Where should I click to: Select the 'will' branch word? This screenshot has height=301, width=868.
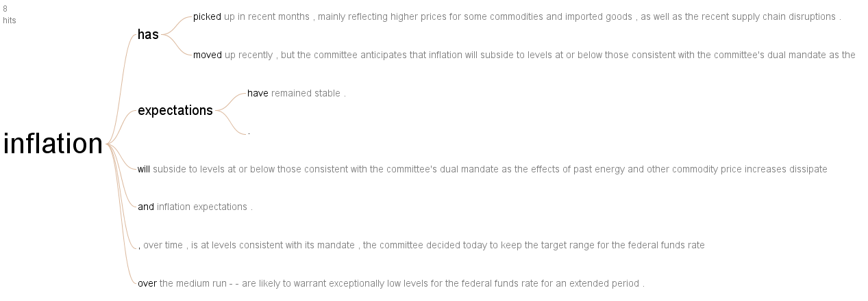pyautogui.click(x=144, y=169)
